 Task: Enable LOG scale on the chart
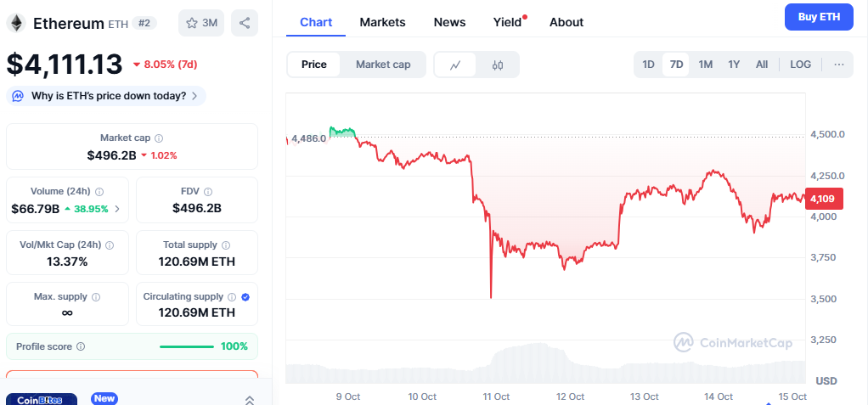(x=800, y=65)
